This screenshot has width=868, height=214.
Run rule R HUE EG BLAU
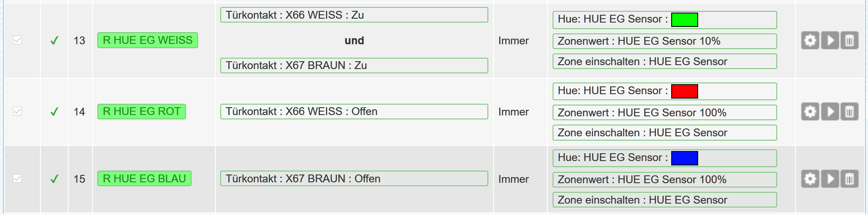(830, 179)
